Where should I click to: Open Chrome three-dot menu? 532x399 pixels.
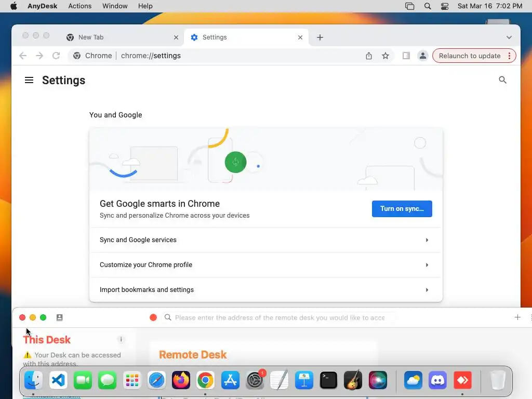pos(509,56)
